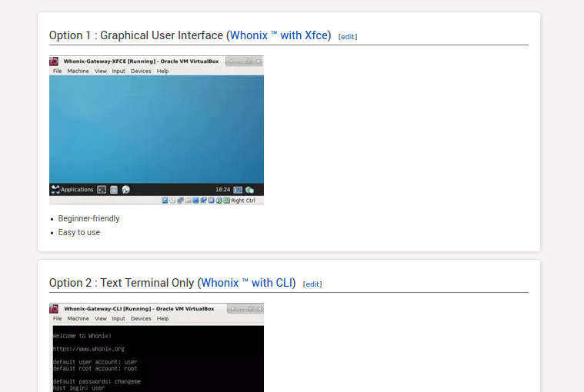
Task: Close the Whonix-Gateway-CLI VirtualBox window
Action: pos(260,309)
